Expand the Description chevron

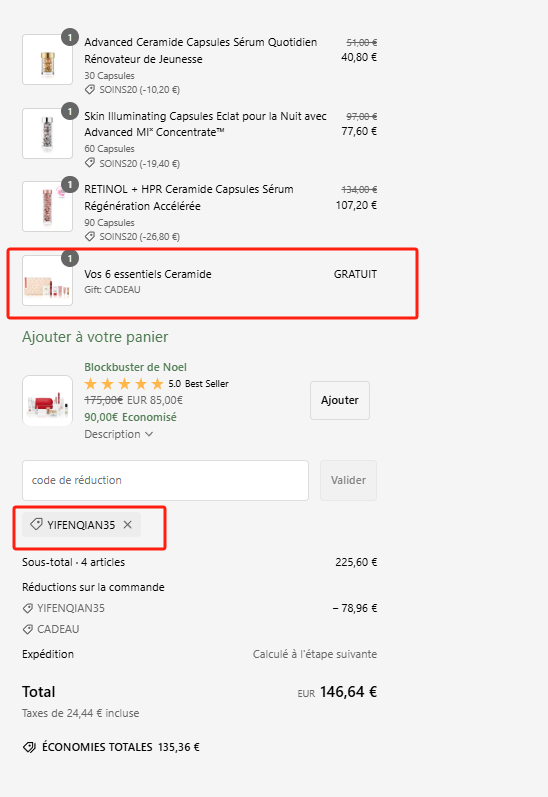(148, 434)
